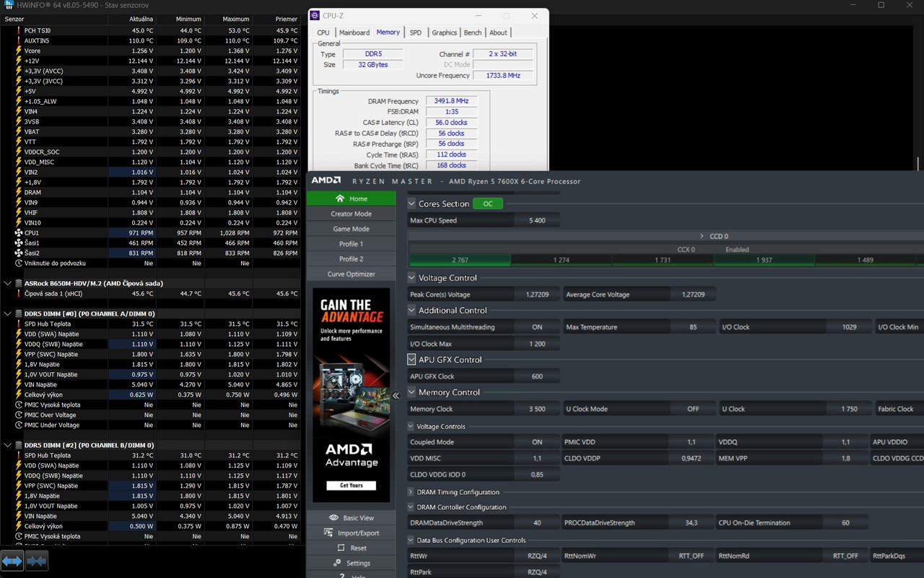Activate Game Mode in Ryzen Master
Screen dimensions: 924x578
coord(352,228)
